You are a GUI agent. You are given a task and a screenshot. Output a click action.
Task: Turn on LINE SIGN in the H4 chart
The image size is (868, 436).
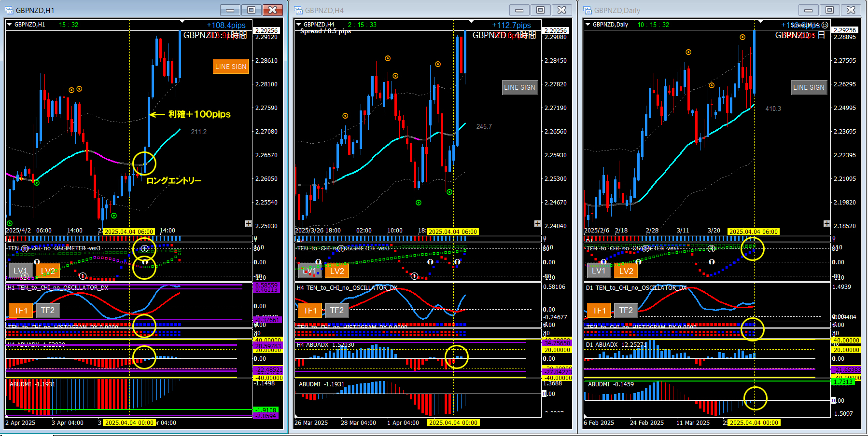520,87
